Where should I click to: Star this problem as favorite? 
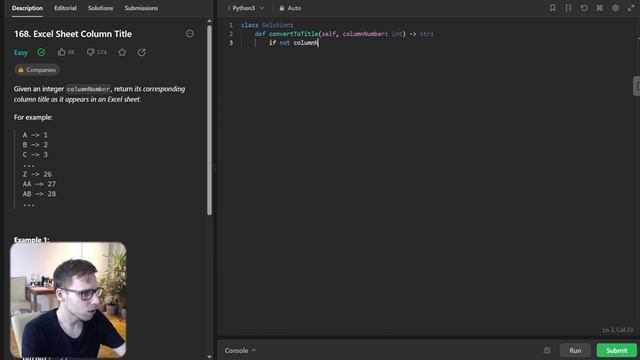click(x=122, y=52)
